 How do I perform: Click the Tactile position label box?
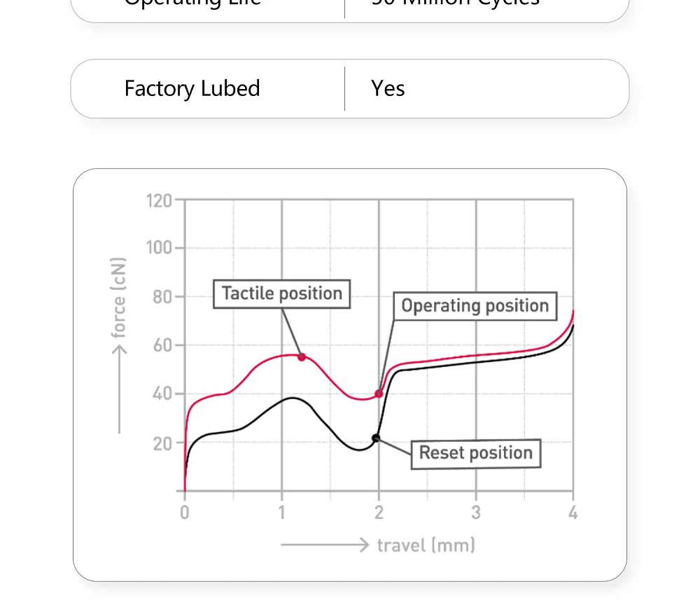click(281, 293)
